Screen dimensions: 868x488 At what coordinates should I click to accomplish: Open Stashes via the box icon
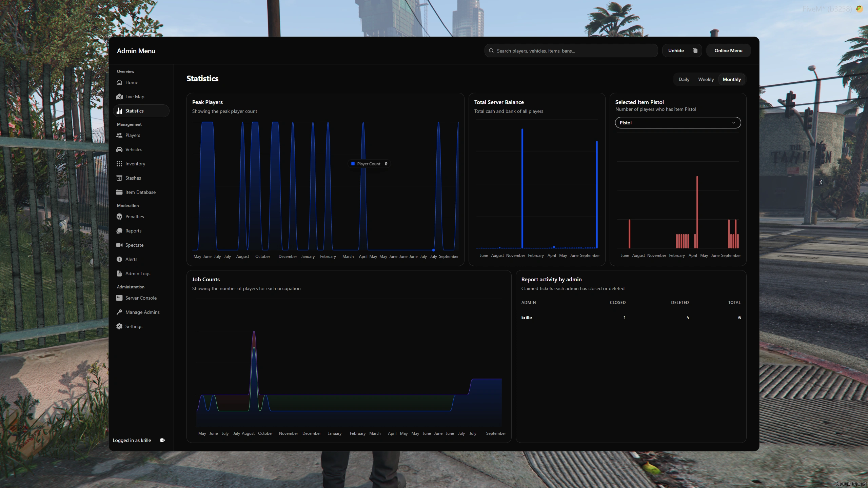pos(119,178)
